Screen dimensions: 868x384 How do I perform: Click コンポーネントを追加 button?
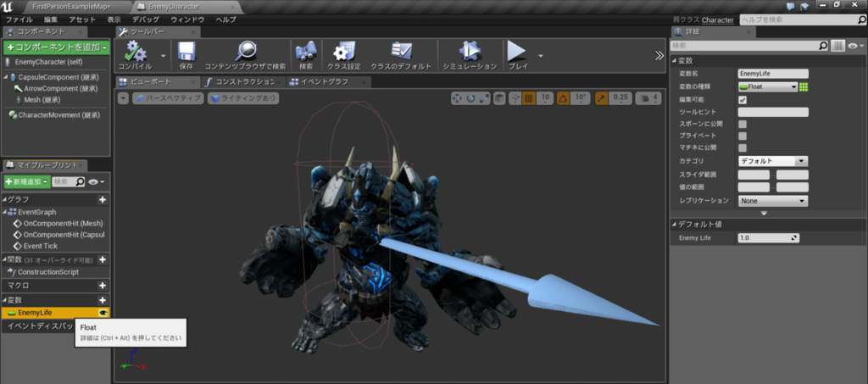click(x=57, y=47)
